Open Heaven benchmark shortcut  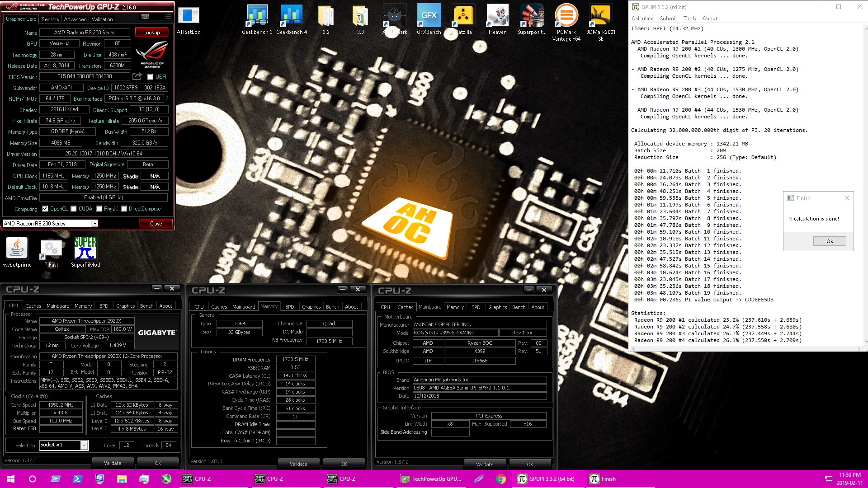pos(497,20)
